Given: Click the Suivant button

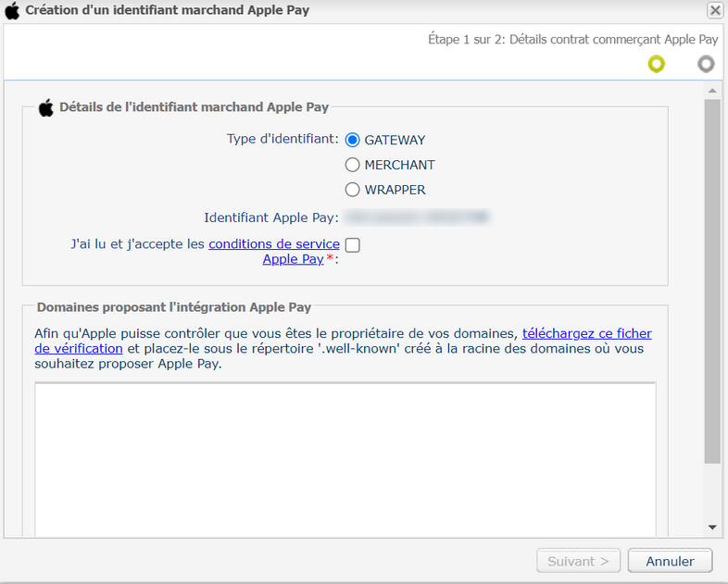Looking at the screenshot, I should pos(579,561).
